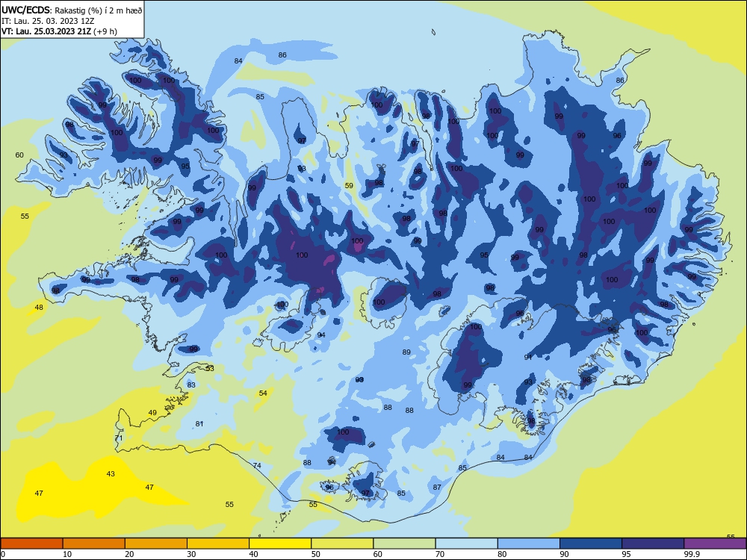Select the 71 value on the southwest peninsula
Screen dimensions: 747x560
click(119, 438)
